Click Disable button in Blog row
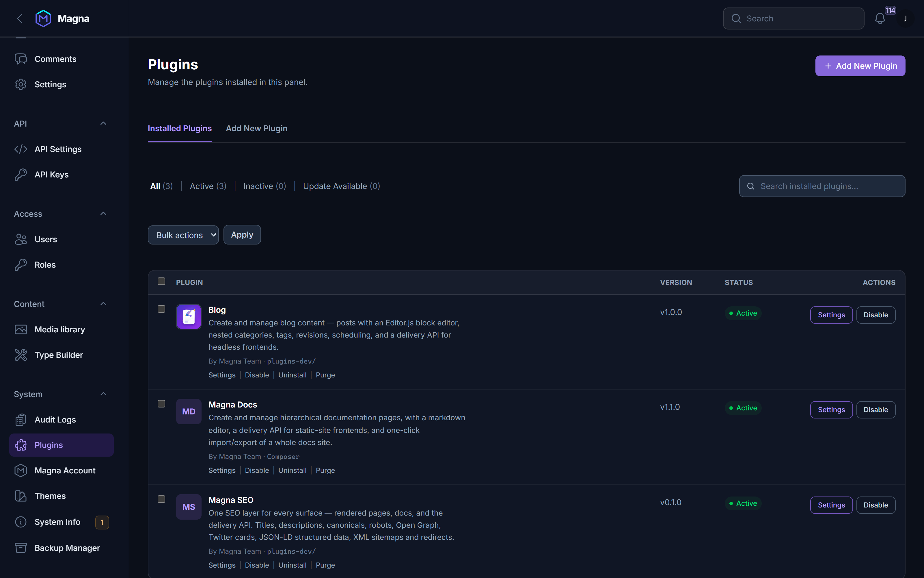The height and width of the screenshot is (578, 924). tap(875, 315)
